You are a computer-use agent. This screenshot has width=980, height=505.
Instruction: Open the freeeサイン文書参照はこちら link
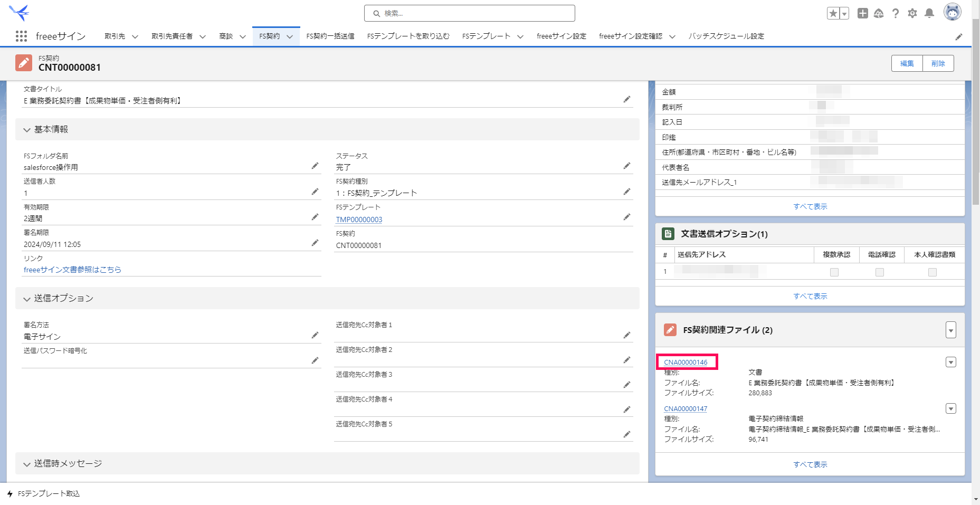point(72,270)
